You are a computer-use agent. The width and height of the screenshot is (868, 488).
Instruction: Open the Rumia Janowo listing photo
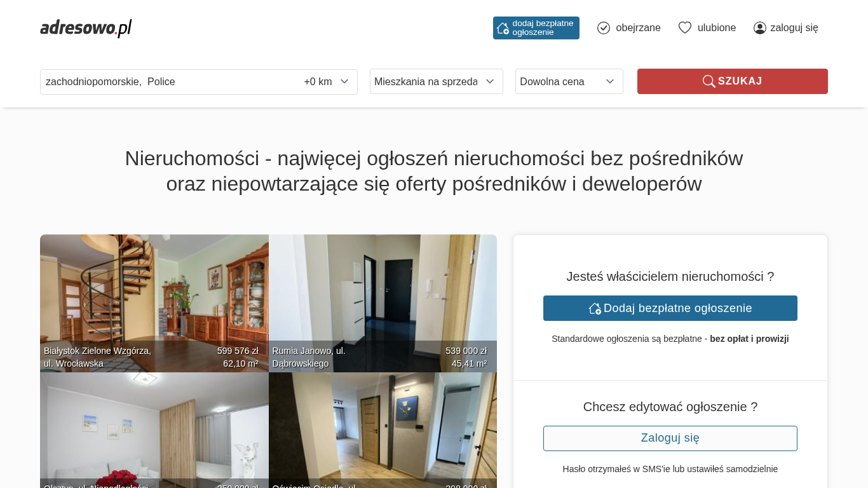tap(383, 303)
